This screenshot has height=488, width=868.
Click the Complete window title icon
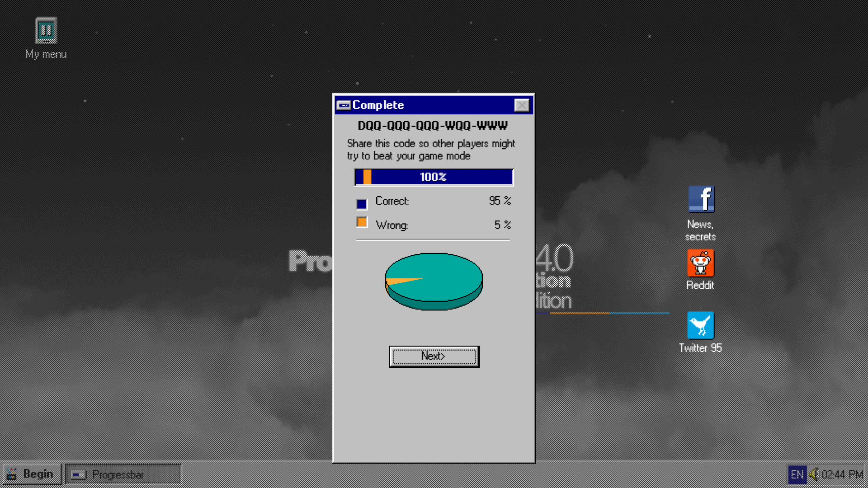tap(344, 105)
